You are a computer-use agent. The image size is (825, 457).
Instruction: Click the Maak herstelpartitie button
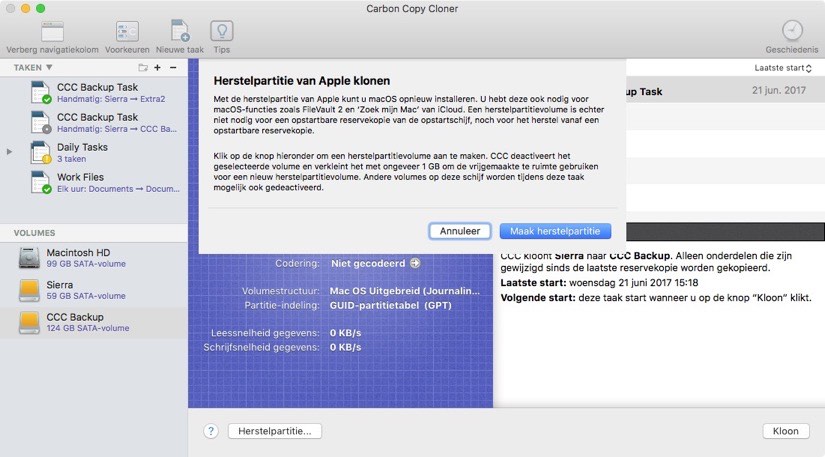point(555,231)
